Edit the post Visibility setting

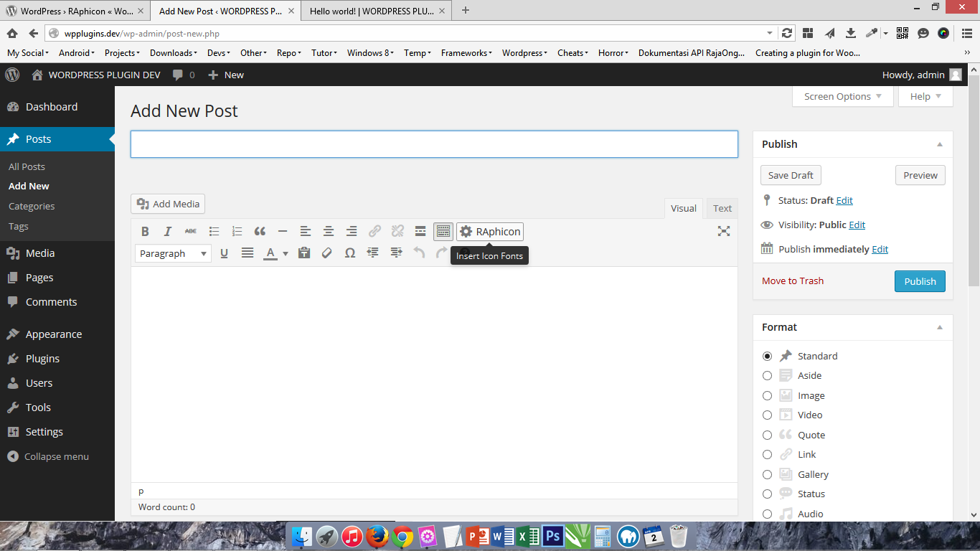[x=857, y=225]
